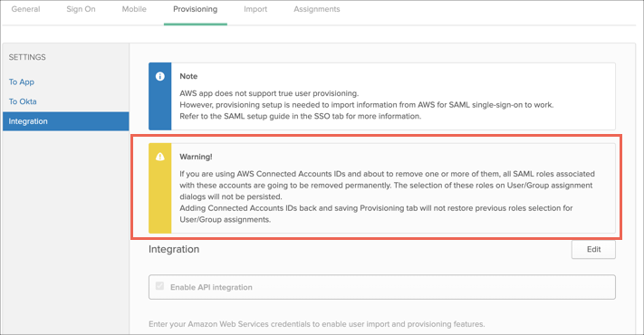This screenshot has width=644, height=335.
Task: Go to the Mobile tab
Action: tap(134, 9)
